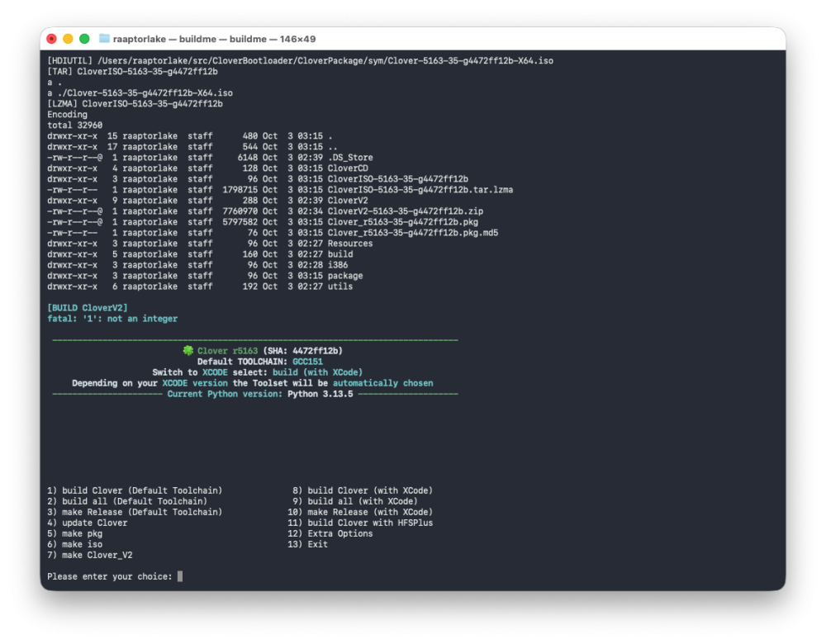Click the cyan 'build (with XCode)' text in banner

point(318,372)
